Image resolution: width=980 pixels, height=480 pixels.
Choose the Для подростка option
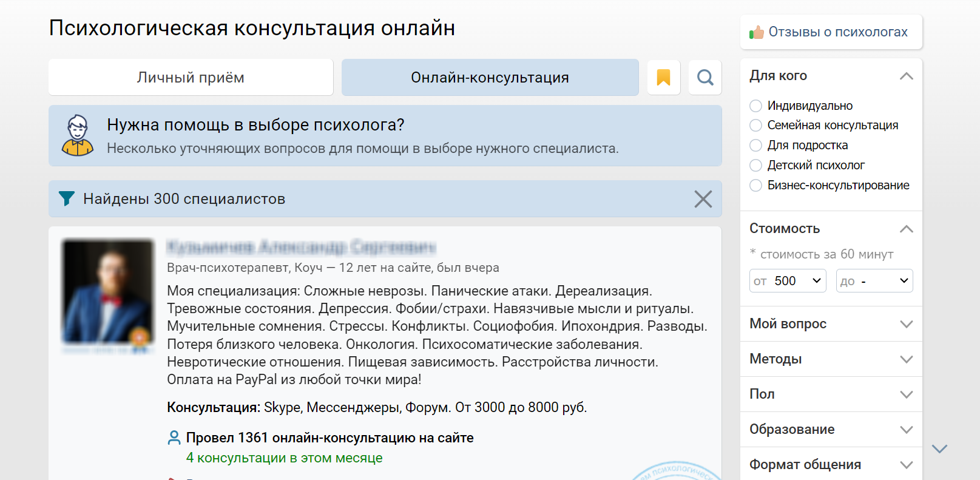coord(755,146)
